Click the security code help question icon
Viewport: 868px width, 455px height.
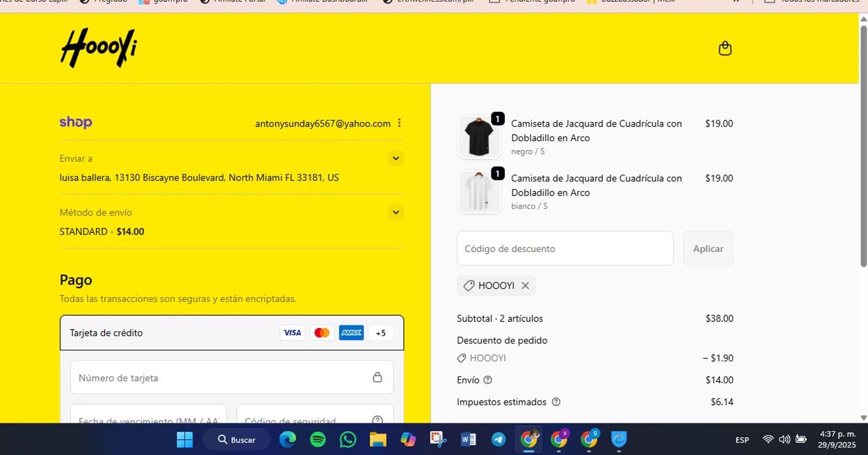coord(377,420)
